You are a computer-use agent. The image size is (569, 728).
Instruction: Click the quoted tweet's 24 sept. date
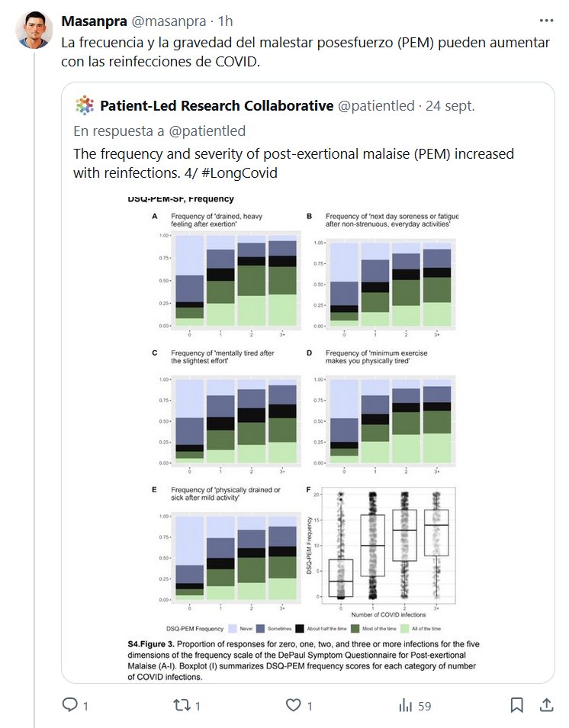point(450,106)
